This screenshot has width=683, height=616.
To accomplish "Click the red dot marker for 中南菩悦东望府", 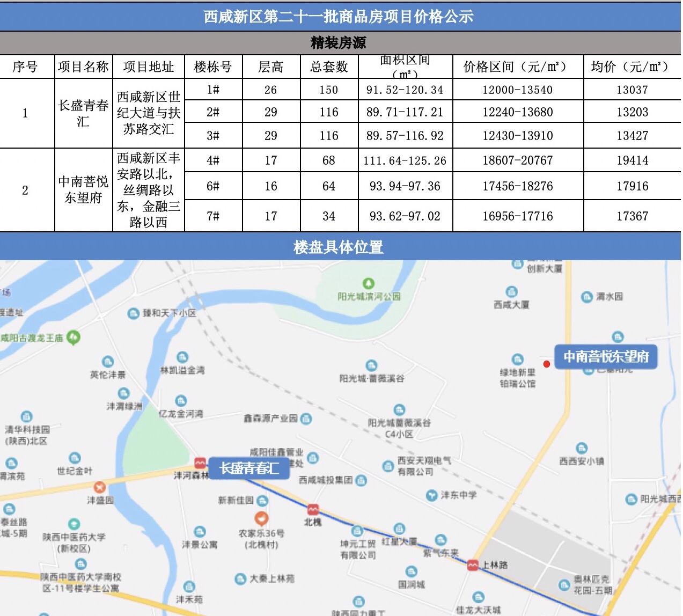I will point(547,364).
